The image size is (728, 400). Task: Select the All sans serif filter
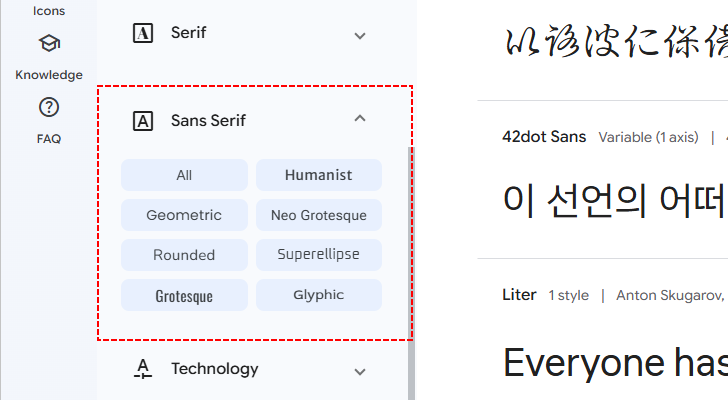[184, 175]
